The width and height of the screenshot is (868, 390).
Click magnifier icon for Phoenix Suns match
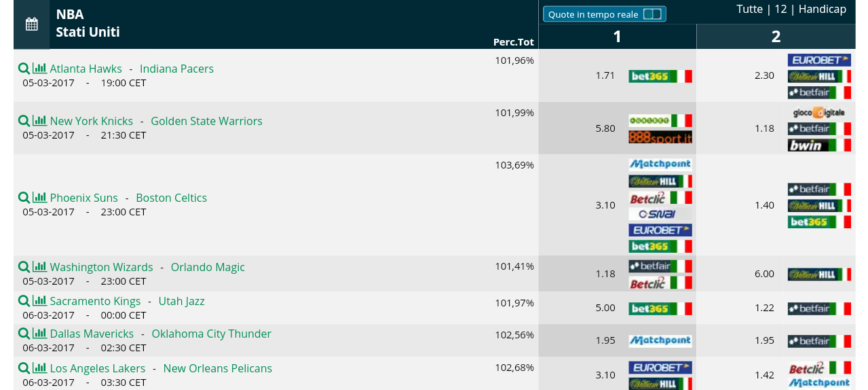point(24,198)
